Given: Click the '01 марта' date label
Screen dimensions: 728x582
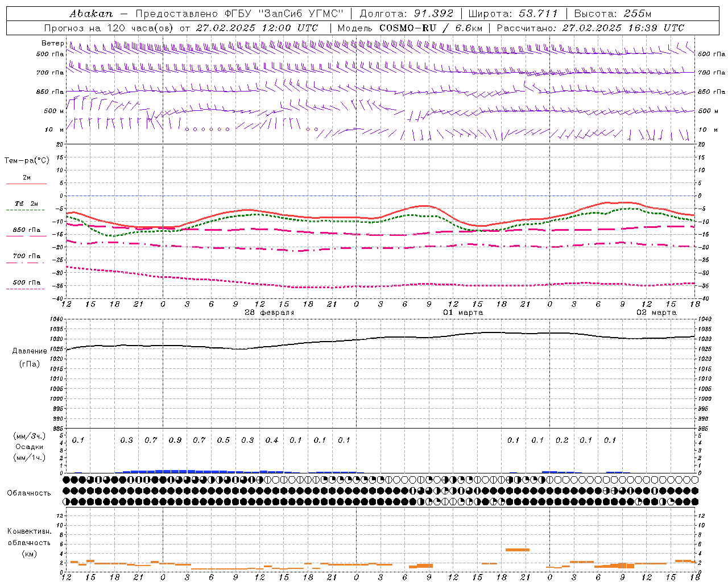Looking at the screenshot, I should pyautogui.click(x=463, y=313).
